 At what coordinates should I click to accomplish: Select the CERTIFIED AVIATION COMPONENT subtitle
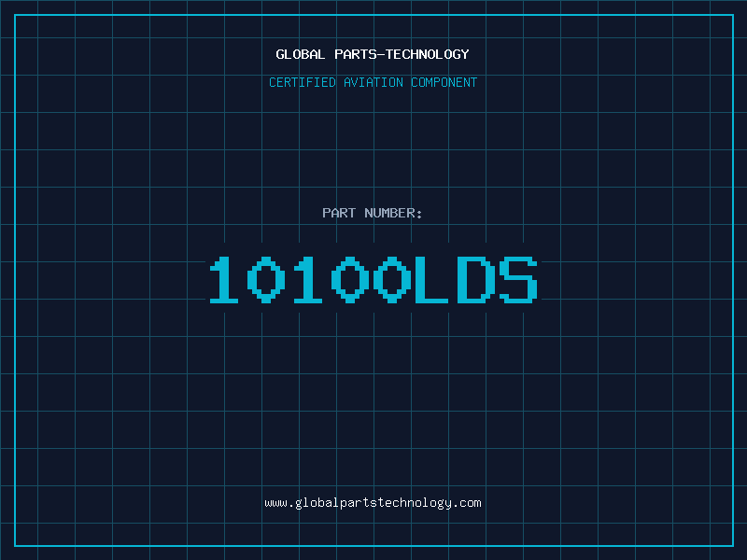[x=373, y=82]
